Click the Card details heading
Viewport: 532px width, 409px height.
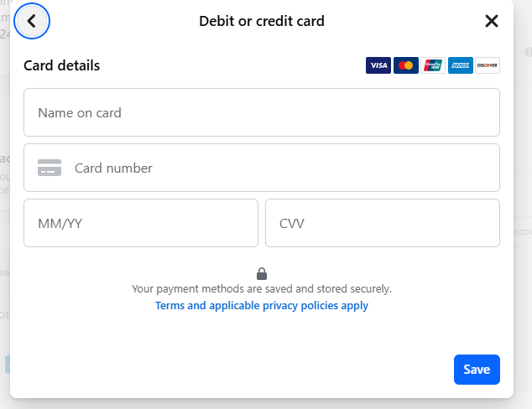click(62, 65)
